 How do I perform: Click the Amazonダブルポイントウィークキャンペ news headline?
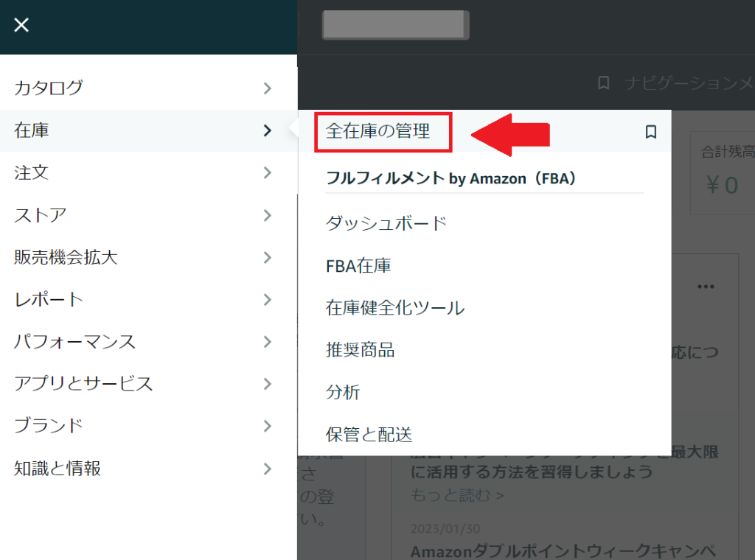[x=563, y=551]
